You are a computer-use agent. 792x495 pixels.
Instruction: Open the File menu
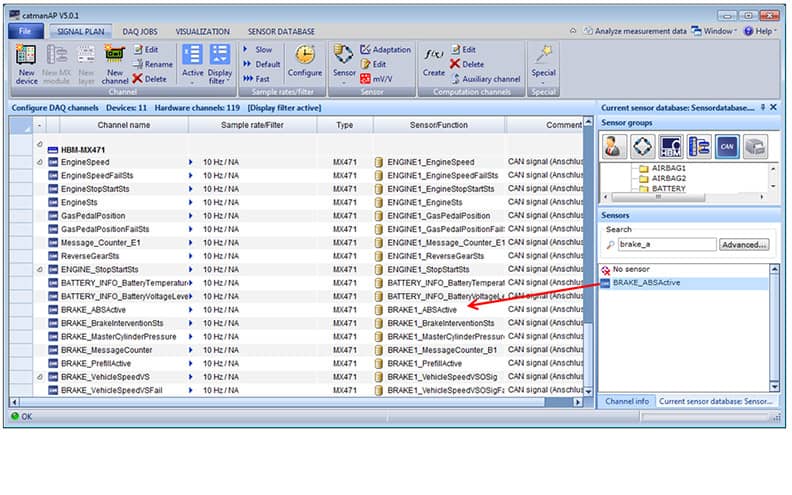click(x=25, y=31)
